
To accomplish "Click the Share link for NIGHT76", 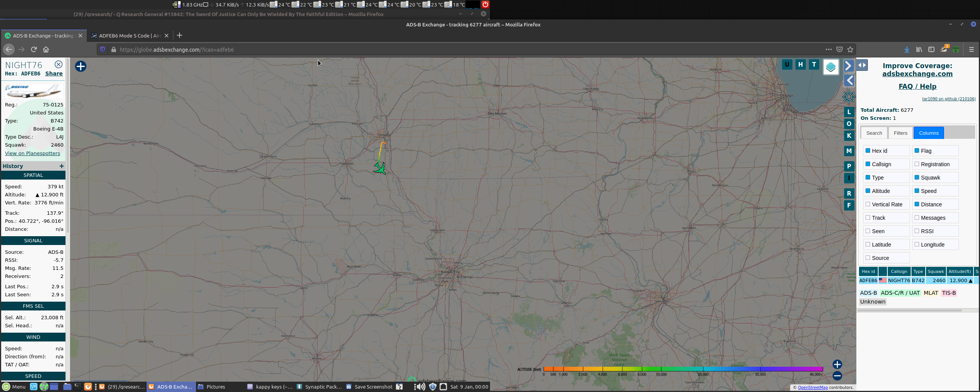I will [54, 73].
